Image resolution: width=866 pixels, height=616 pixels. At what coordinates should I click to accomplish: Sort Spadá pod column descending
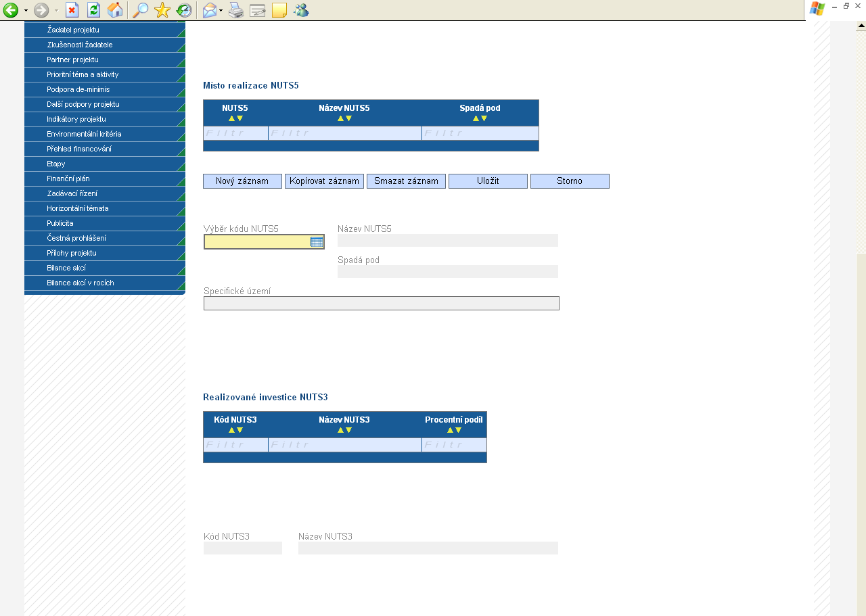[484, 118]
